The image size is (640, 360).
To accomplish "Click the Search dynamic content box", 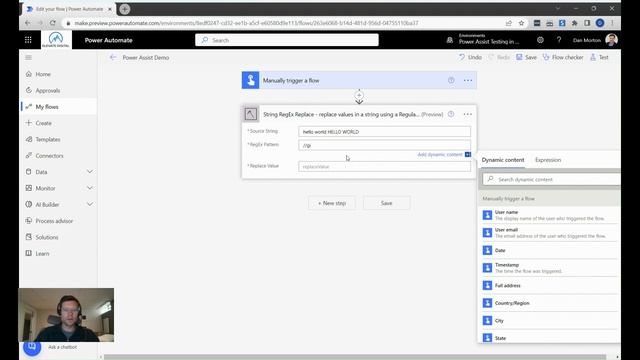I will (551, 179).
